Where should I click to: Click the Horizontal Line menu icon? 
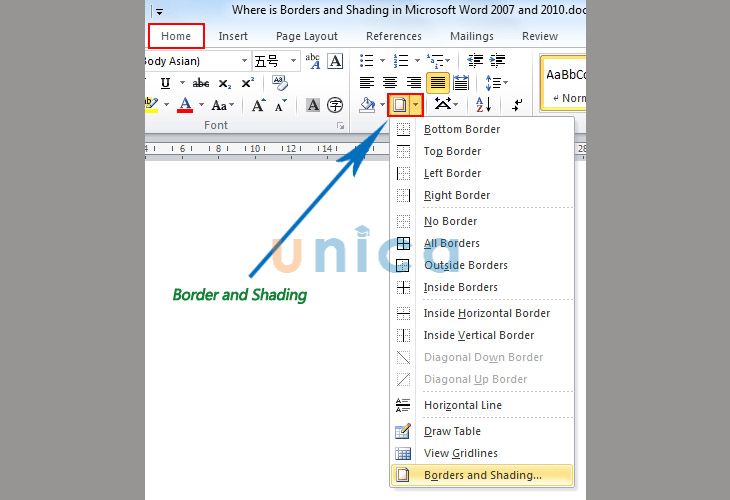(x=403, y=405)
